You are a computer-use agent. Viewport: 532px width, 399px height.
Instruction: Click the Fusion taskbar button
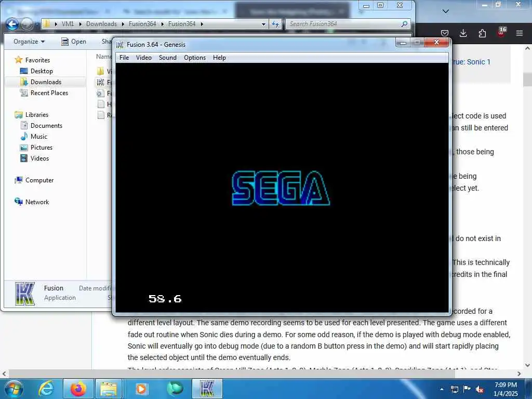click(x=207, y=389)
